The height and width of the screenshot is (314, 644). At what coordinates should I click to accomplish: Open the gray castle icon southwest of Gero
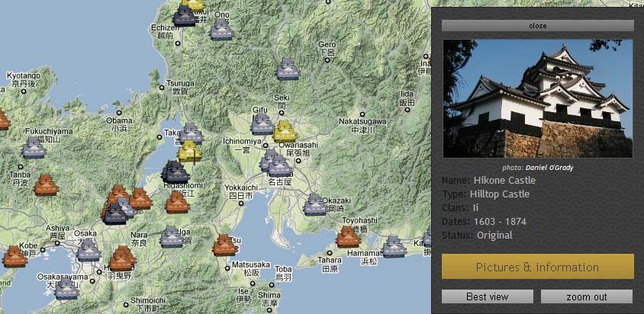pos(288,70)
